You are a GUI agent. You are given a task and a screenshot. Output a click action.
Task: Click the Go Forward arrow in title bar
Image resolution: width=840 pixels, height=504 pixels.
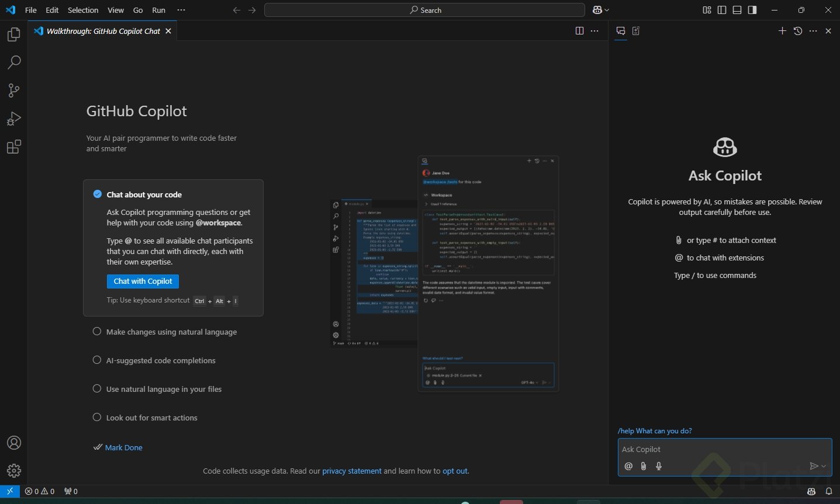pyautogui.click(x=252, y=10)
